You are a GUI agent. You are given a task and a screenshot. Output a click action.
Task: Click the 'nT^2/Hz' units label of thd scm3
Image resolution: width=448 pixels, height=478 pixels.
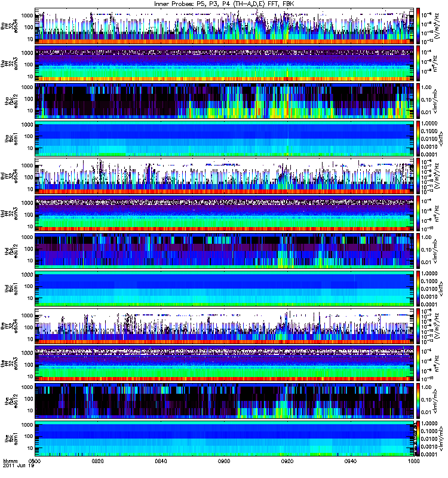[x=436, y=214]
